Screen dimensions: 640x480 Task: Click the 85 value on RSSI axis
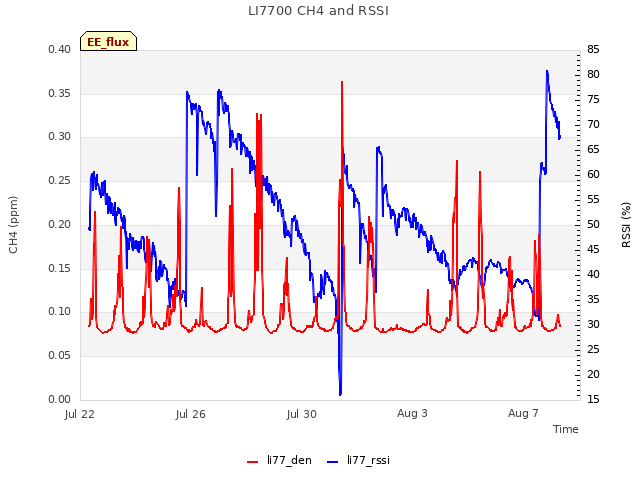[593, 50]
